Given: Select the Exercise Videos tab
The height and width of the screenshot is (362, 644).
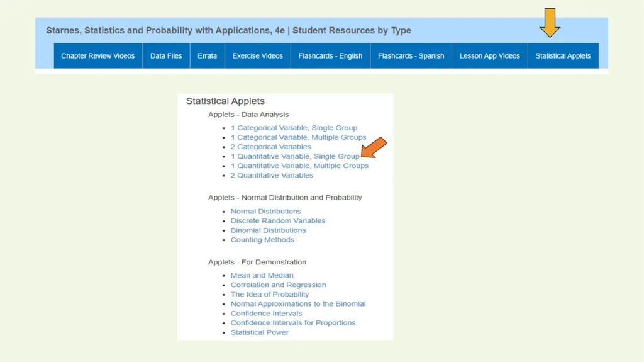Looking at the screenshot, I should coord(257,55).
